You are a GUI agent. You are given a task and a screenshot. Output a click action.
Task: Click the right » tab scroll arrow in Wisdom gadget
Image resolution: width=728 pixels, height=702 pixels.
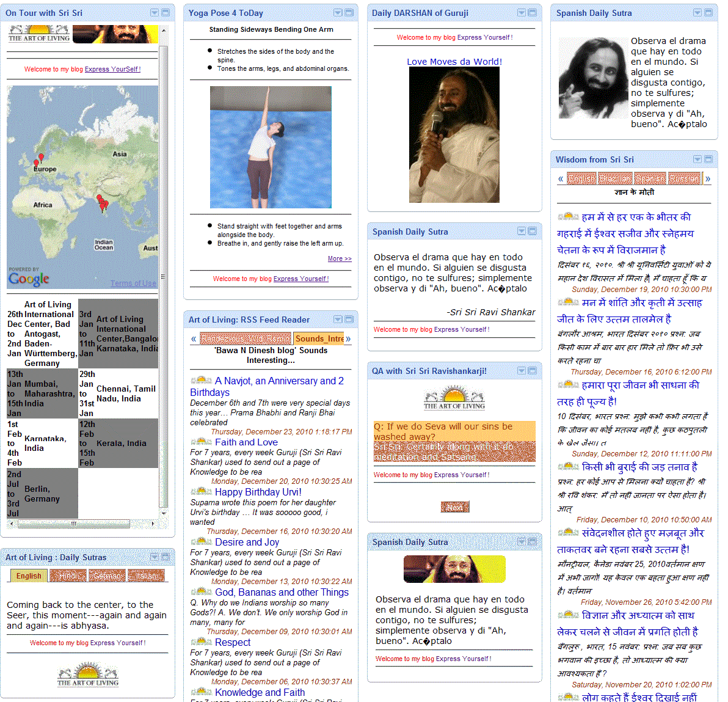[x=708, y=178]
